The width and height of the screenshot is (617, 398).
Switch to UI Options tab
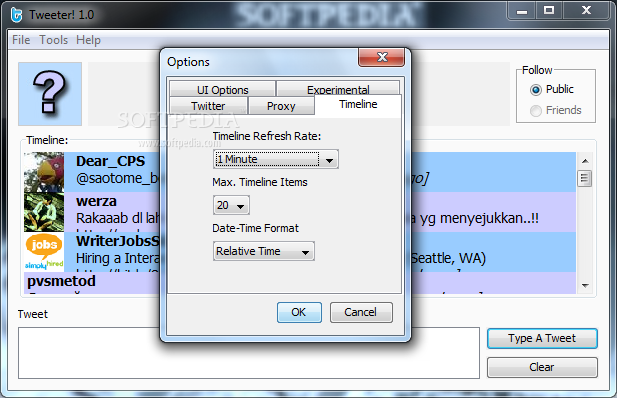(222, 89)
